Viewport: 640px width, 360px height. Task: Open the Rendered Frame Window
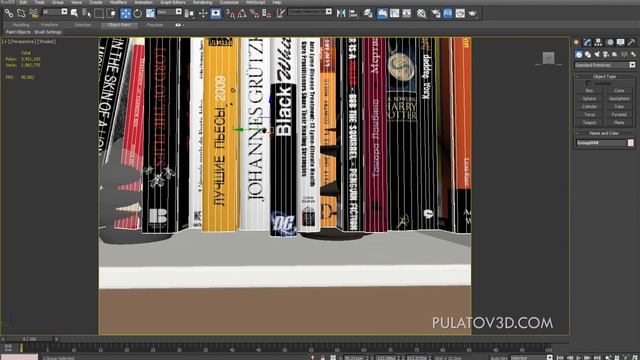click(x=448, y=13)
